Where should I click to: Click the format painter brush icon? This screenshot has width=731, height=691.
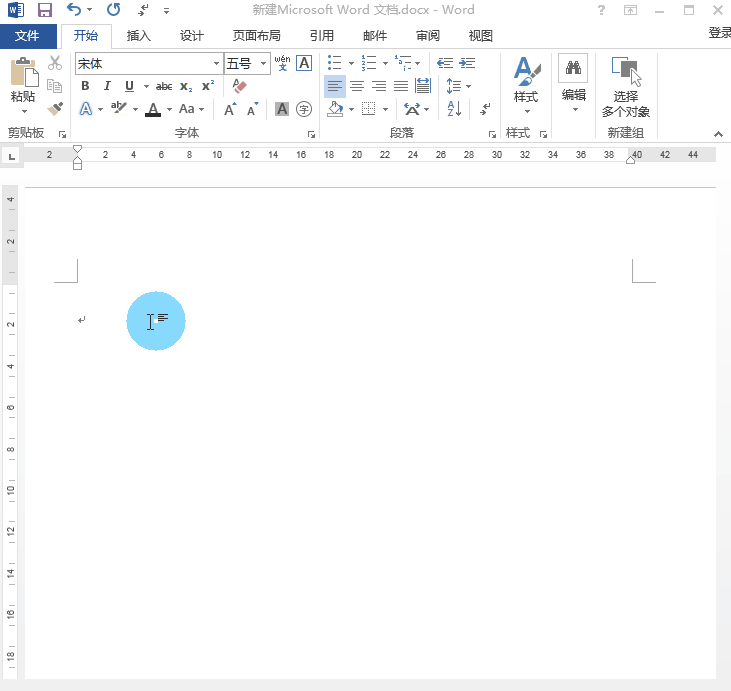(x=55, y=109)
